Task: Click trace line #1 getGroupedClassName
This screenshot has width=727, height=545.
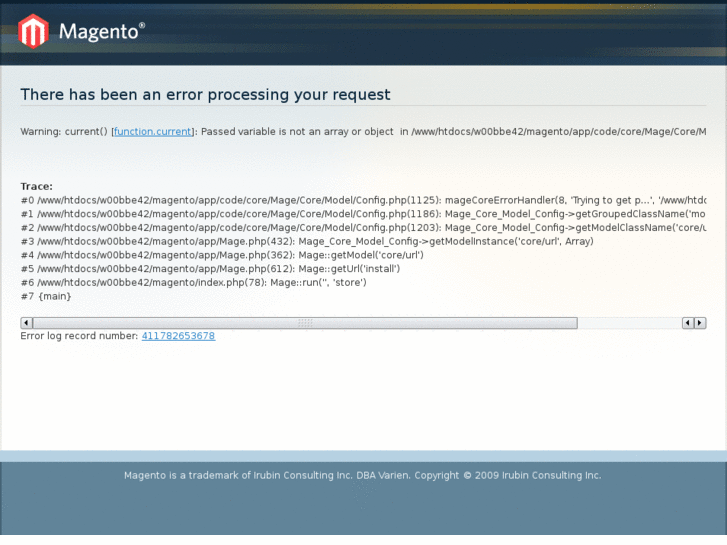Action: tap(360, 214)
